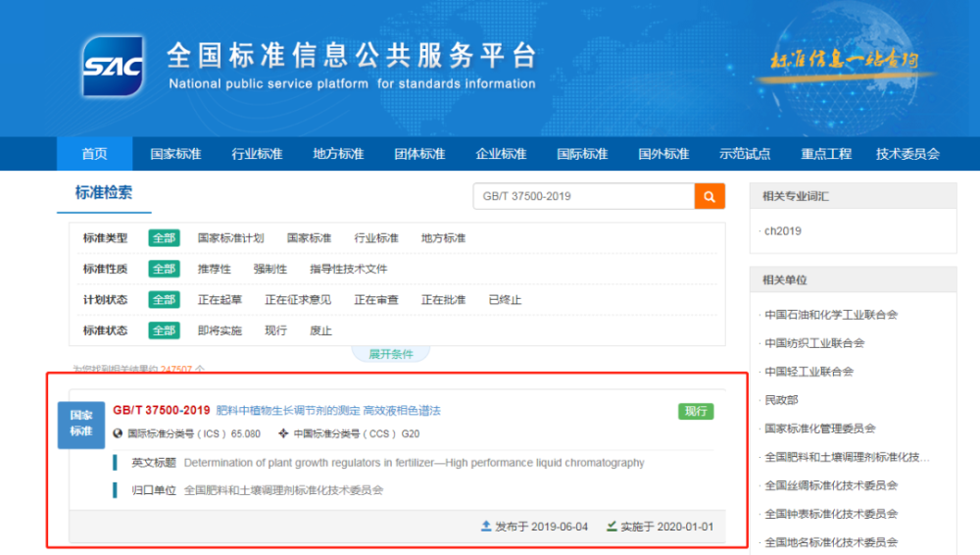Filter by 指导性技术文件
980x555 pixels.
point(348,269)
